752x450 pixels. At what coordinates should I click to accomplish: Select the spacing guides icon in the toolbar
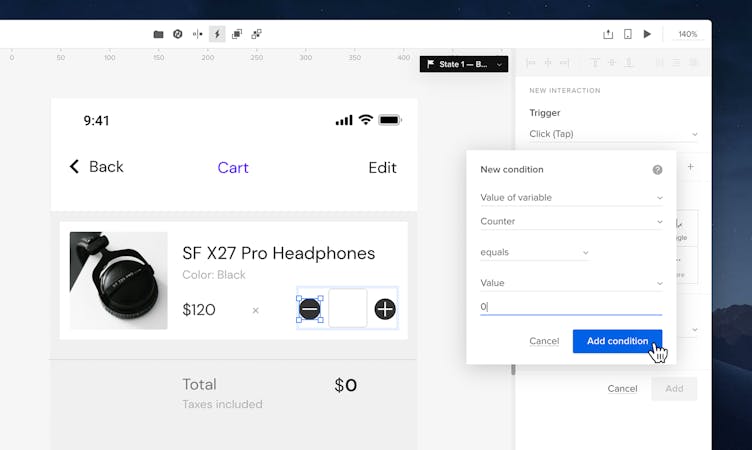click(x=198, y=34)
